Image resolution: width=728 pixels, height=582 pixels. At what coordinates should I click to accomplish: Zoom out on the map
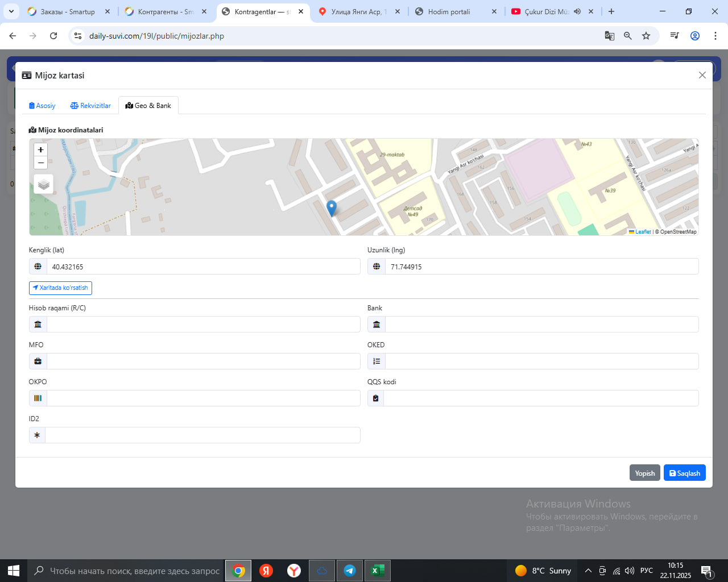[40, 163]
